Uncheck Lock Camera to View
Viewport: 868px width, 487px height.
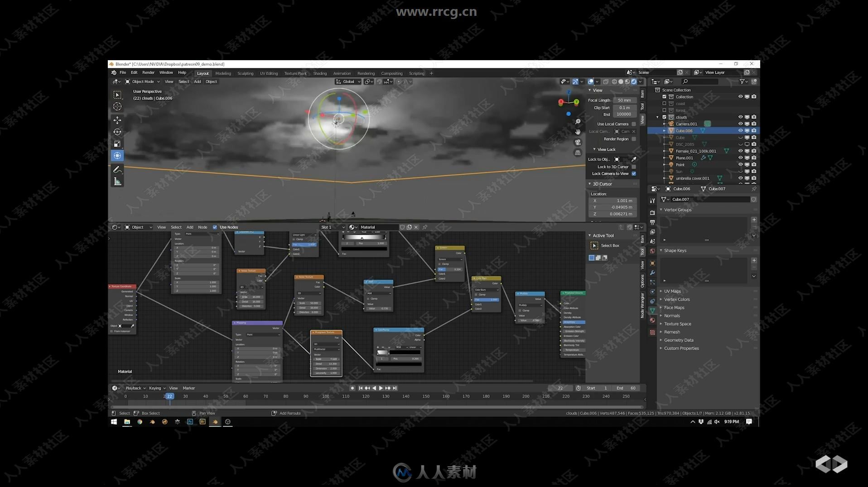tap(634, 174)
